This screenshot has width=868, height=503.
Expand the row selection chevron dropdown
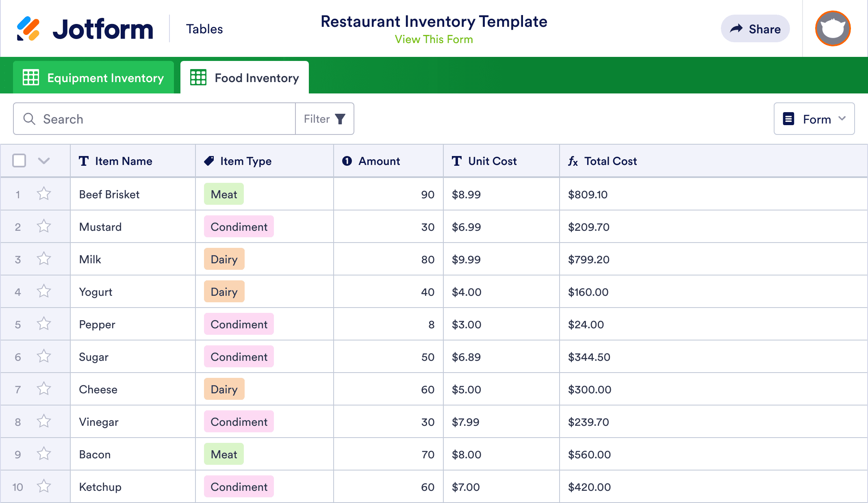click(44, 161)
